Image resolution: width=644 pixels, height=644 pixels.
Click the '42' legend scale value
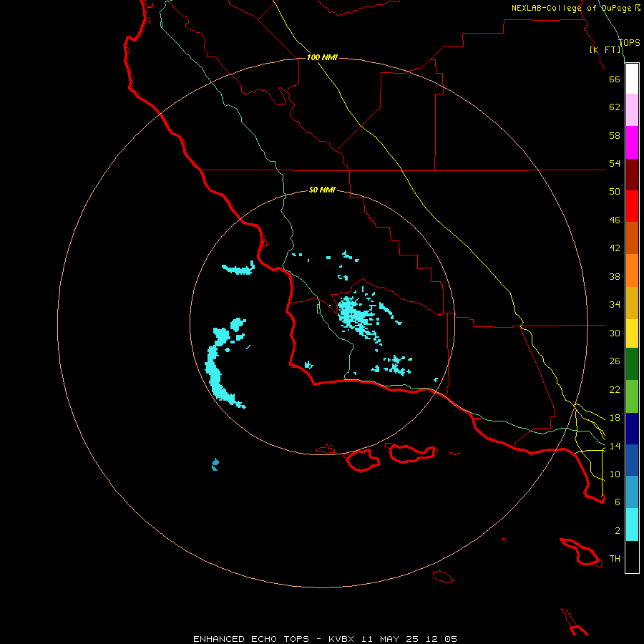point(615,248)
